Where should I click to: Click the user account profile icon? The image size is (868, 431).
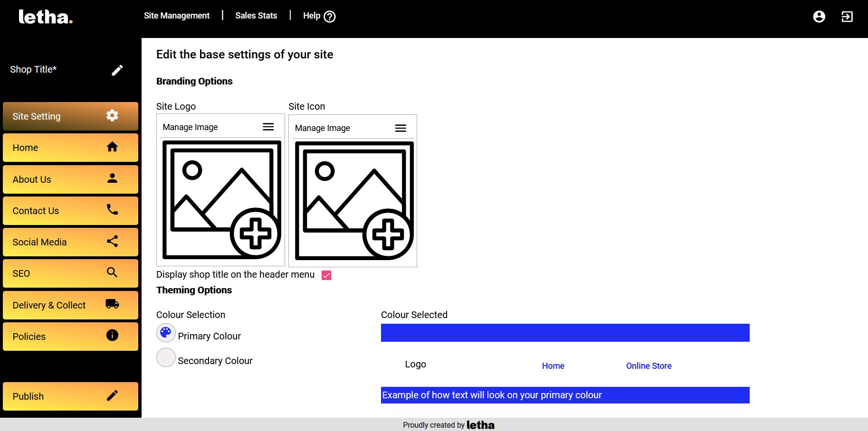(x=819, y=17)
